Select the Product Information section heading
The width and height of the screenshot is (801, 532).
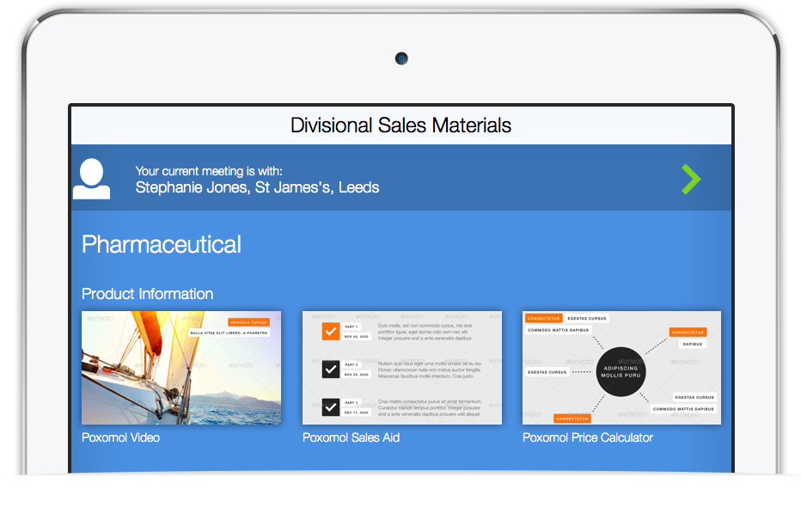click(x=148, y=294)
